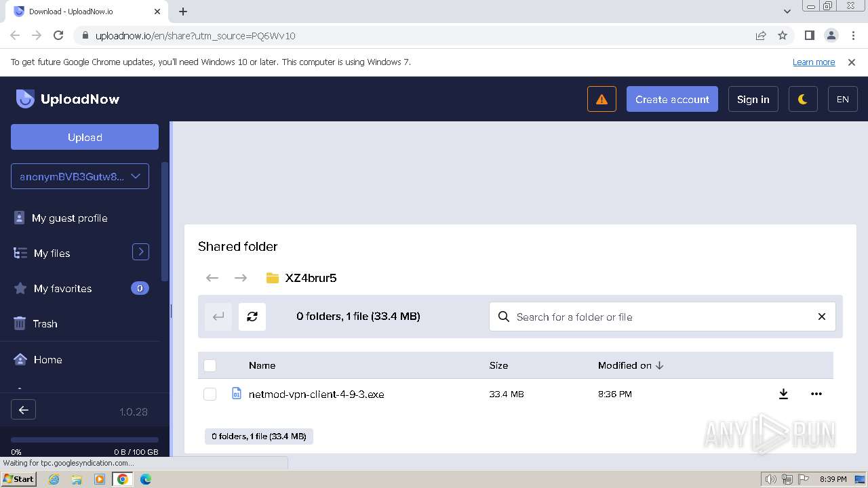
Task: Open Windows Explorer from taskbar
Action: tap(77, 479)
